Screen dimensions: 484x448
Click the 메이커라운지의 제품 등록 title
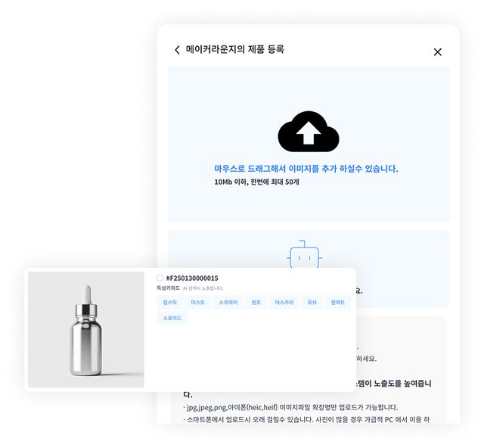pyautogui.click(x=235, y=49)
